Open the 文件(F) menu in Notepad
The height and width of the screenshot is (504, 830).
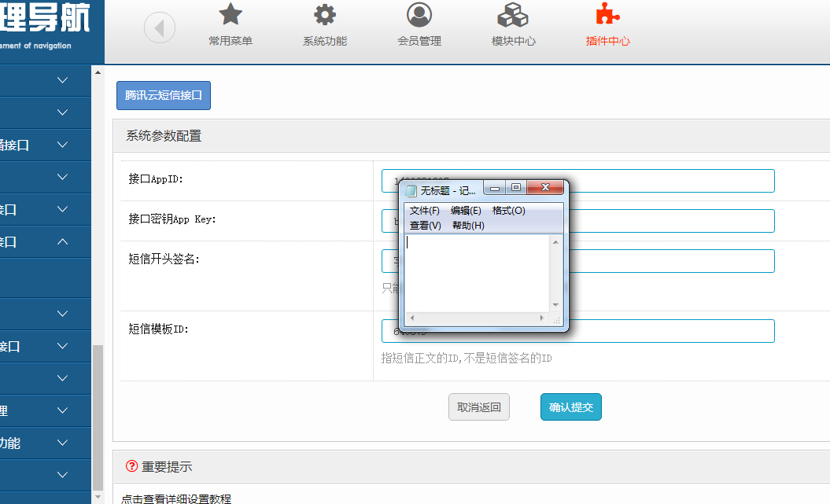point(425,211)
